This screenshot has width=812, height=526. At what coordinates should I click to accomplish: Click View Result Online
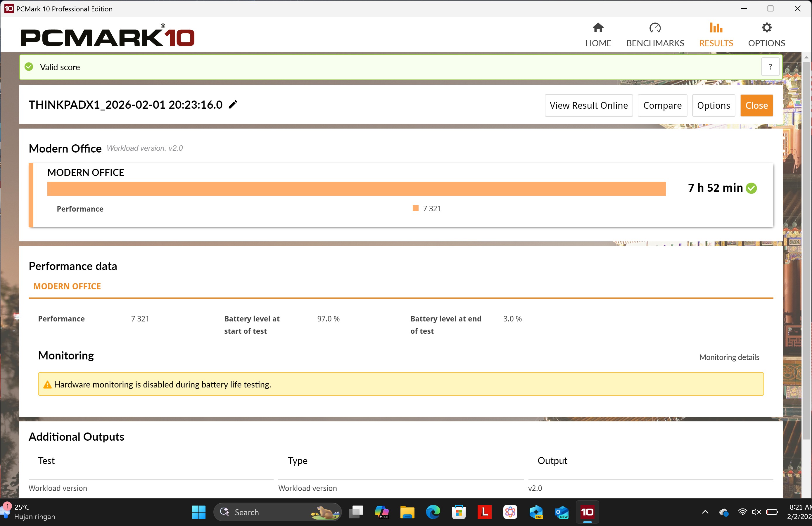[588, 105]
